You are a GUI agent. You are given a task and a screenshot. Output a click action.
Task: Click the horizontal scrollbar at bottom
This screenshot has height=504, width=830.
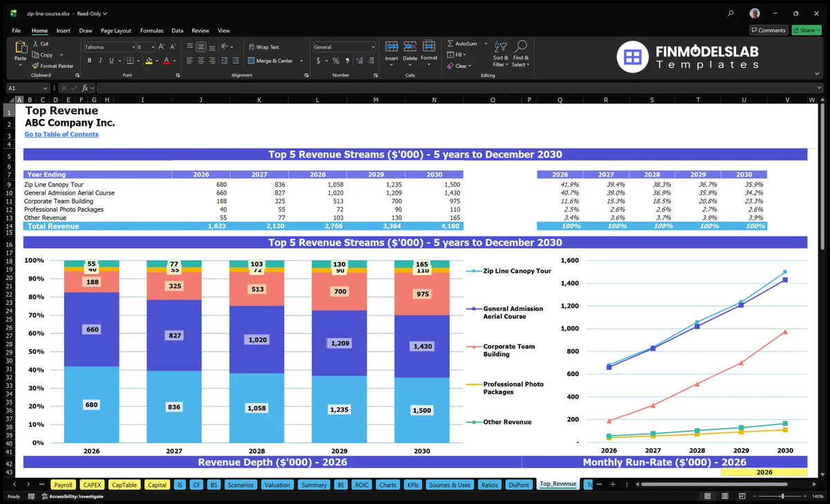point(716,485)
